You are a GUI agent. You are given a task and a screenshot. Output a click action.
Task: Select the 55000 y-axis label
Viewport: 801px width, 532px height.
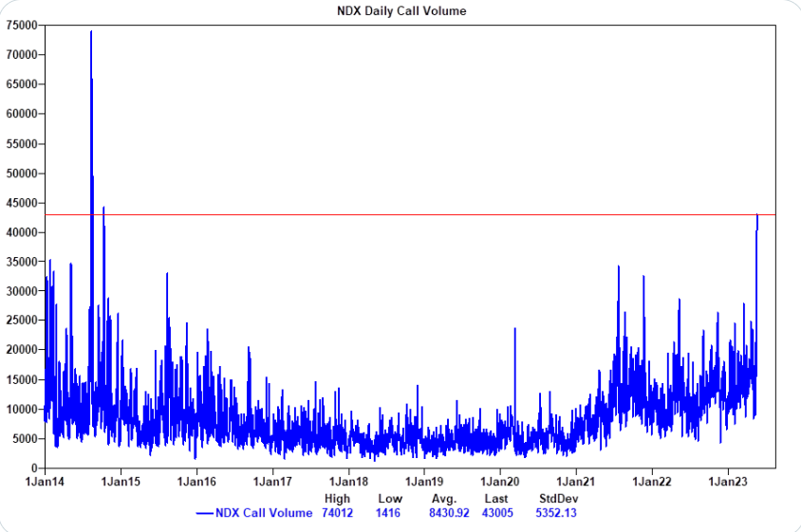click(22, 144)
